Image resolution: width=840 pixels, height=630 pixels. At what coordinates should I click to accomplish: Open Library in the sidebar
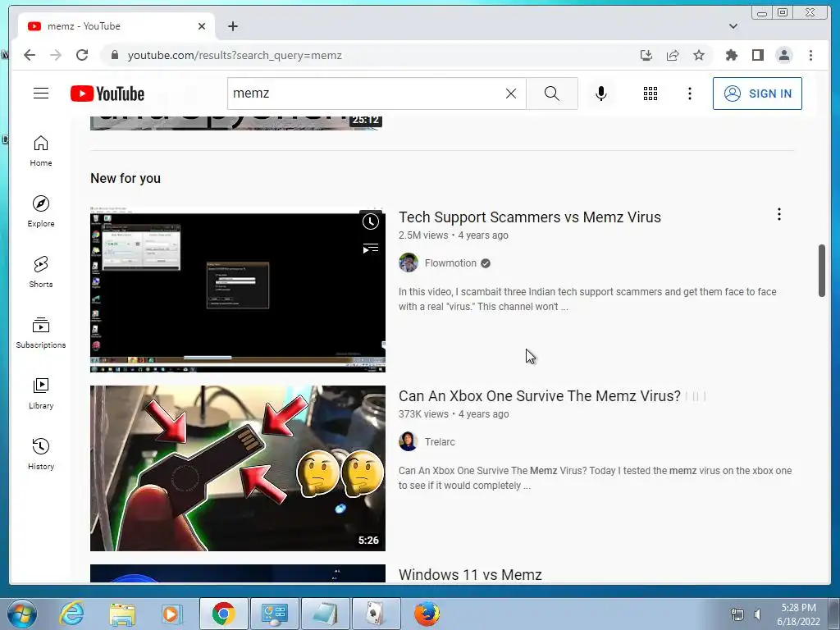pyautogui.click(x=41, y=394)
